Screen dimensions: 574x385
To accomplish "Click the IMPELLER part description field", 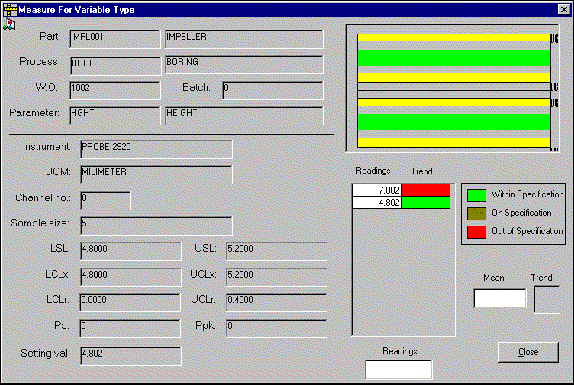I will (x=244, y=39).
